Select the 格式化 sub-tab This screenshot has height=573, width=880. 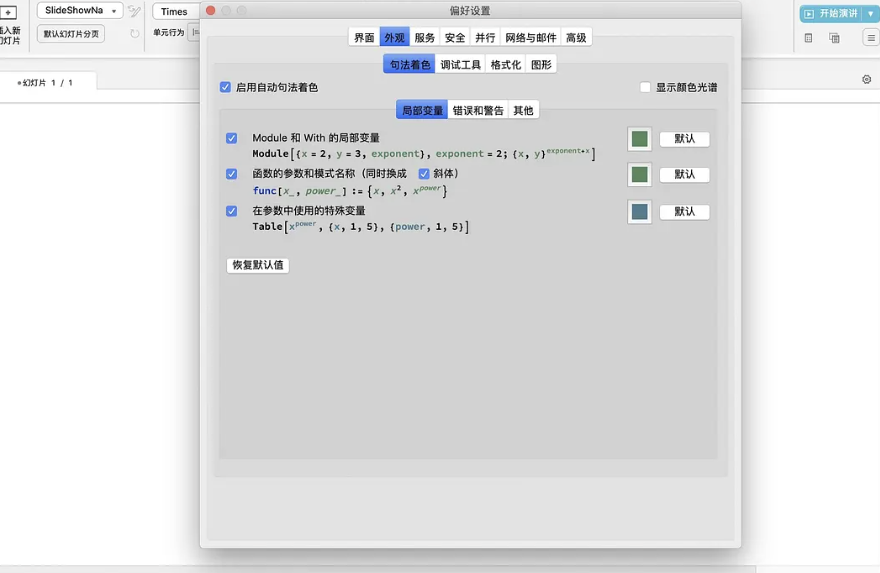[x=506, y=65]
